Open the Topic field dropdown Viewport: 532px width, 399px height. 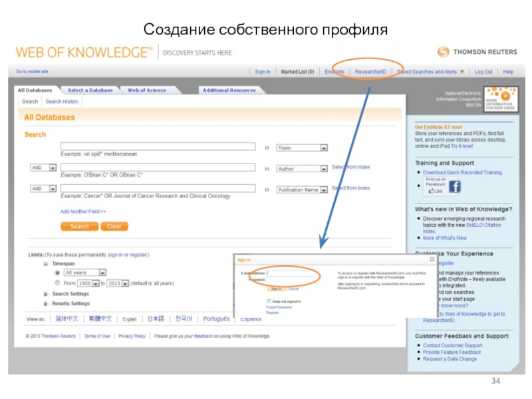(324, 148)
